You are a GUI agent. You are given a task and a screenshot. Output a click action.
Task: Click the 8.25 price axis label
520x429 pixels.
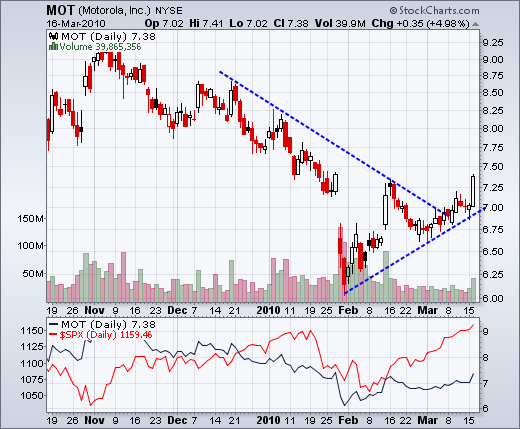[493, 110]
